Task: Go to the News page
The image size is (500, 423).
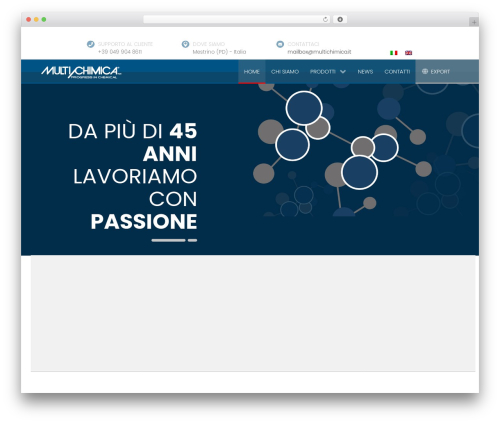Action: [365, 72]
